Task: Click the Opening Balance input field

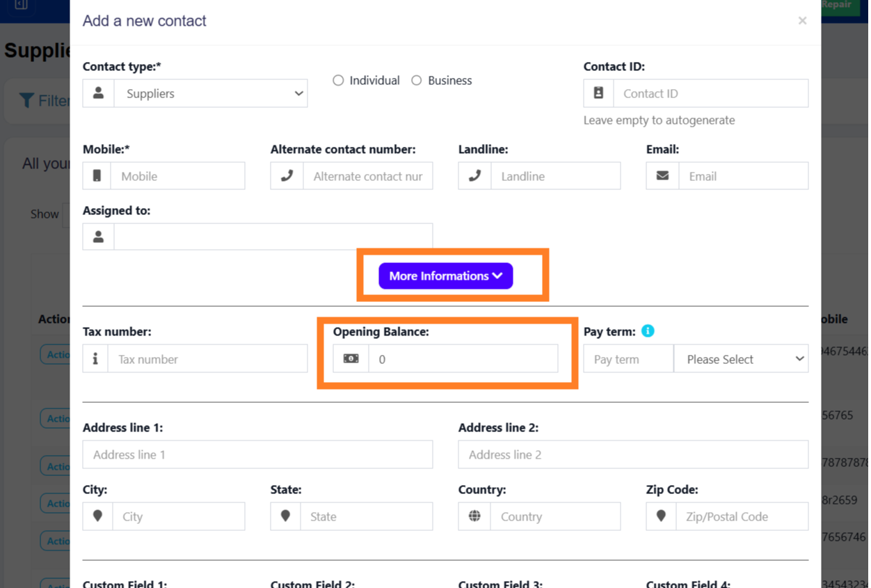Action: (x=463, y=359)
